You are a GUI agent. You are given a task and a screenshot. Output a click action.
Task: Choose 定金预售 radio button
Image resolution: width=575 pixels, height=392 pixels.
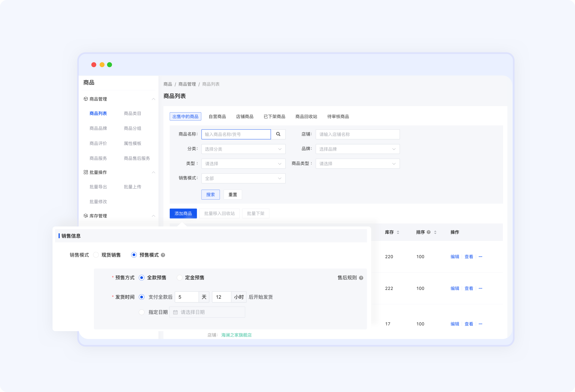(x=180, y=278)
